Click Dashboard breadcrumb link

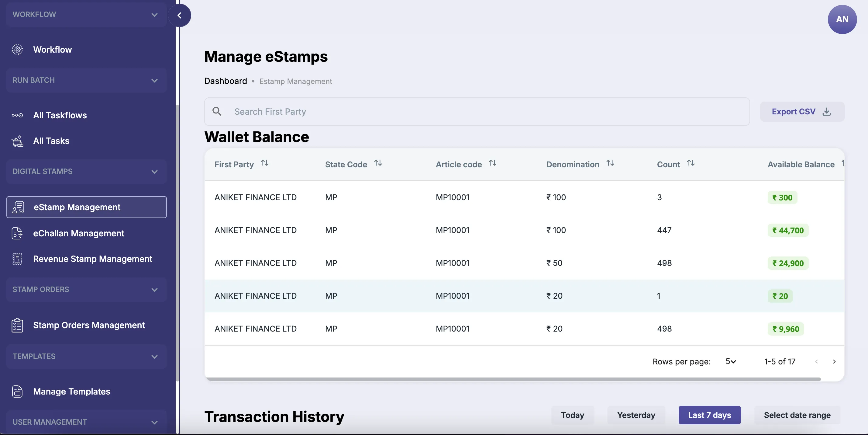[x=226, y=81]
